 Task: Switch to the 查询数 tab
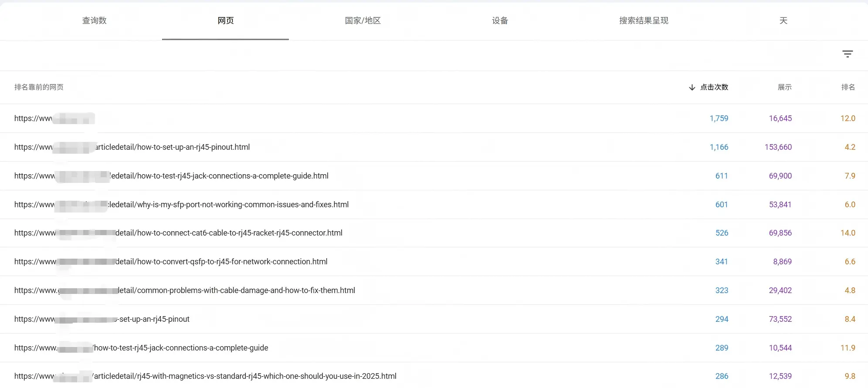(95, 20)
